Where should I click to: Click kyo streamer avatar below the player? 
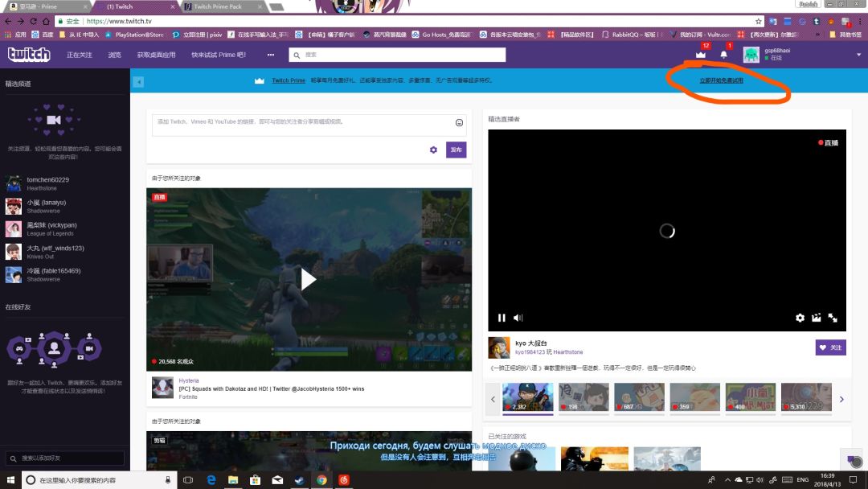[499, 347]
